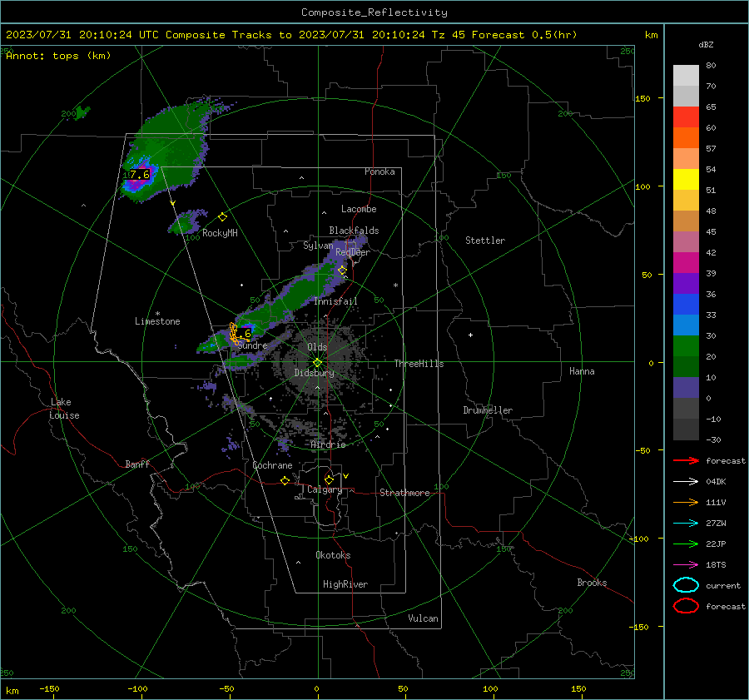Click the magenta swatch in the dBZ scale

(686, 262)
